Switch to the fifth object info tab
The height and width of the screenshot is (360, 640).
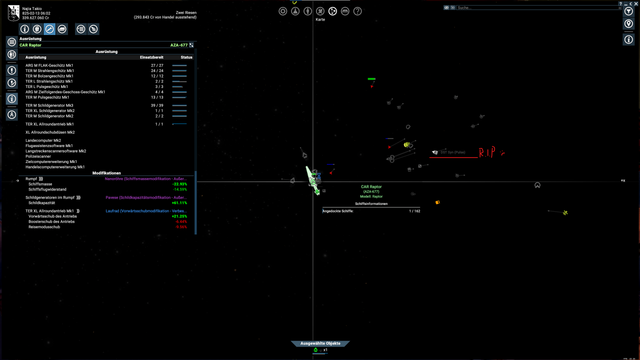pos(81,29)
